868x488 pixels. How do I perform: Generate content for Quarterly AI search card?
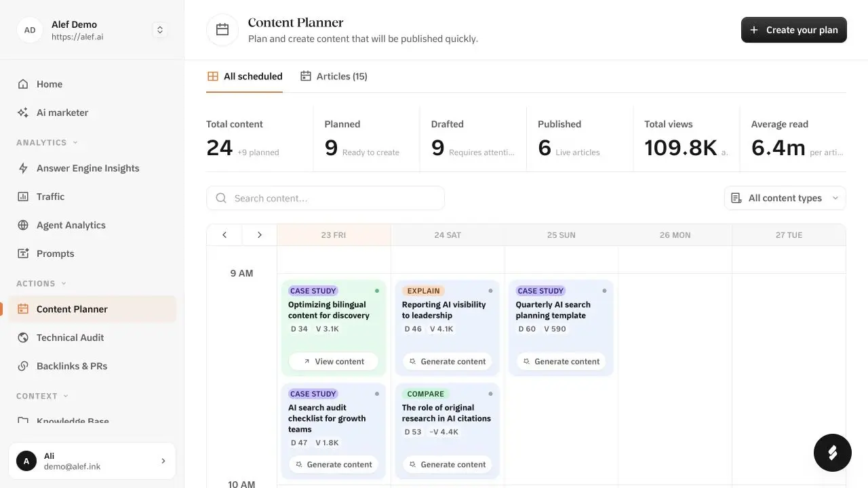pos(561,361)
